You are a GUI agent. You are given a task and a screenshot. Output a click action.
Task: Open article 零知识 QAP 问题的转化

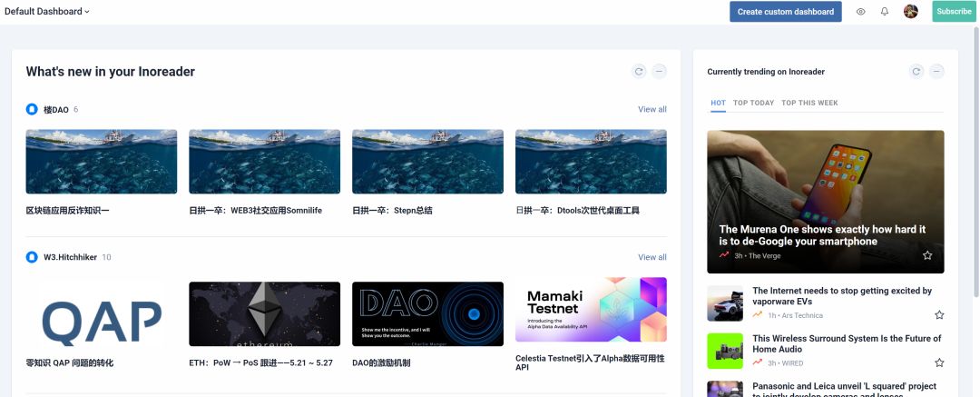click(x=69, y=362)
